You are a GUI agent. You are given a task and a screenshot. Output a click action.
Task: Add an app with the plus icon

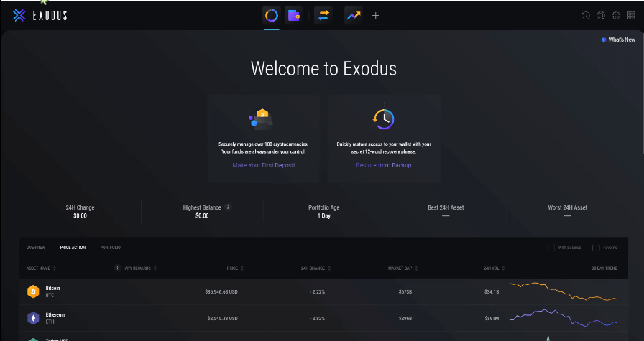click(375, 16)
